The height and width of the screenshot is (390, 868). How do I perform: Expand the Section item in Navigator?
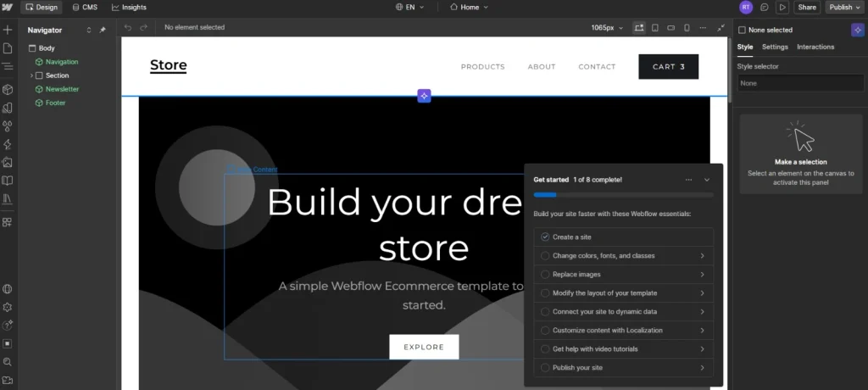coord(31,75)
